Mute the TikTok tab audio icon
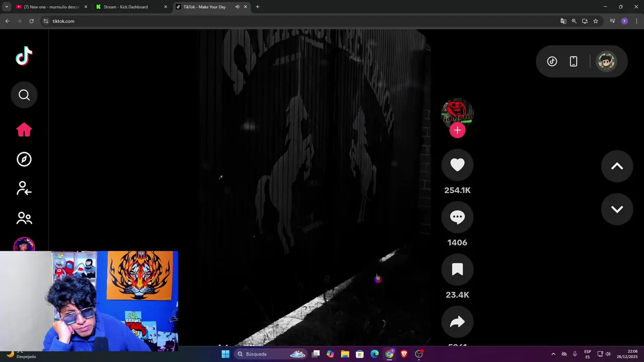The height and width of the screenshot is (362, 644). [237, 7]
